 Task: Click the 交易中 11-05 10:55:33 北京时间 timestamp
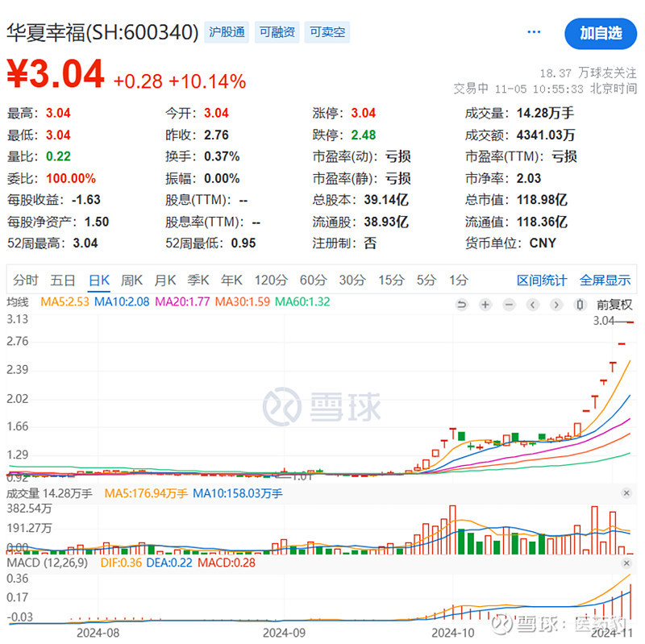545,89
